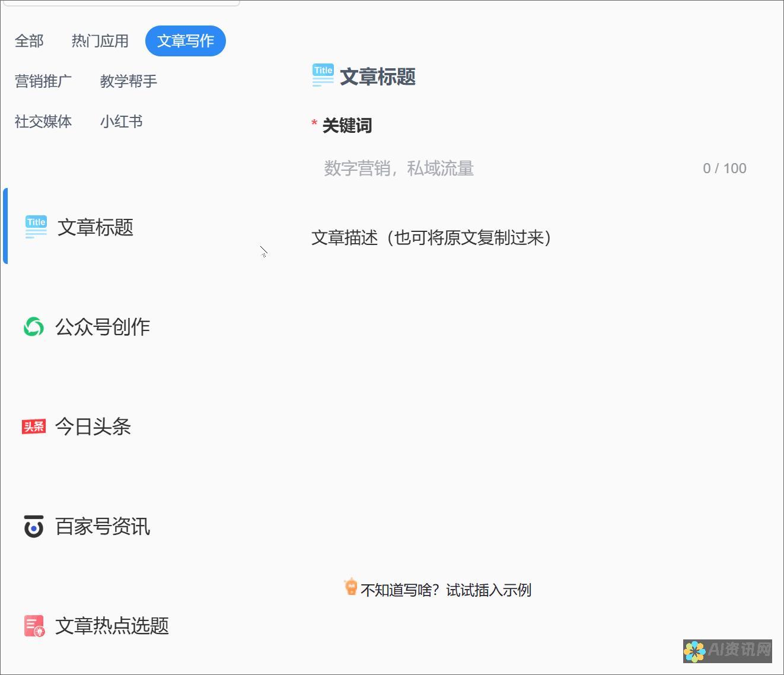Viewport: 784px width, 675px height.
Task: Click the 百家号资讯 circular icon
Action: (34, 526)
